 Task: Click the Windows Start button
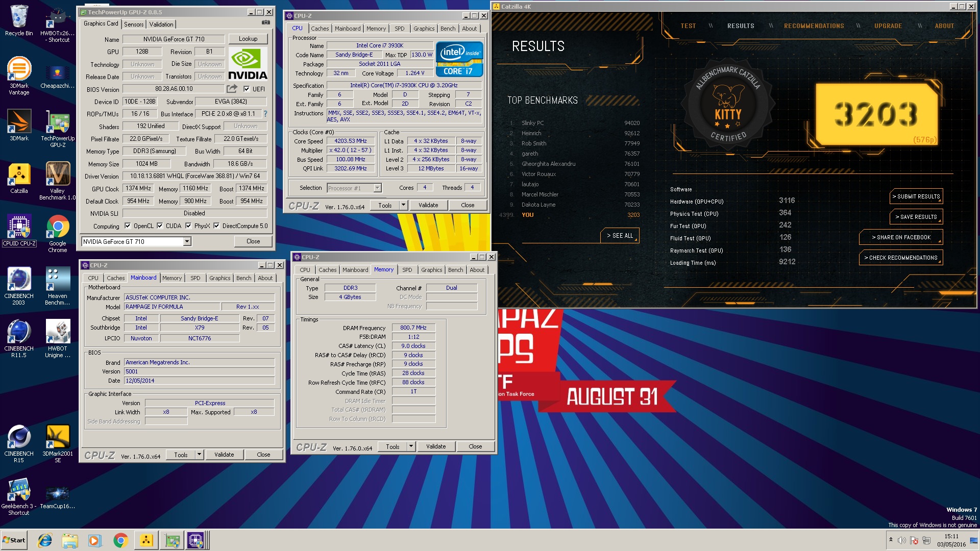click(x=14, y=540)
